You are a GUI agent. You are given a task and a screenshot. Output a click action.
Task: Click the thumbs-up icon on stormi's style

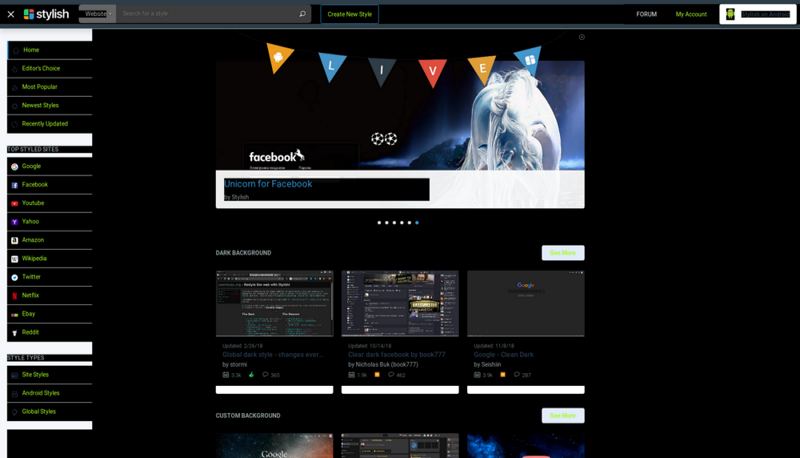(x=251, y=375)
